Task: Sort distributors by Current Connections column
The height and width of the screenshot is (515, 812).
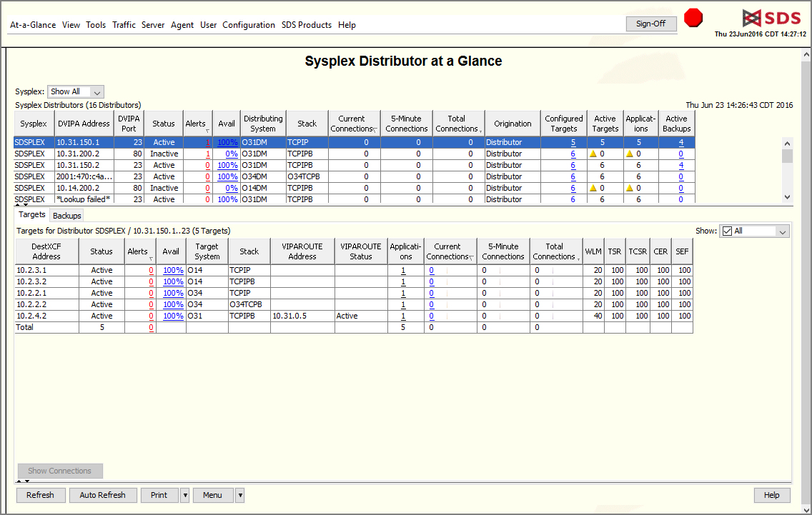Action: [355, 124]
